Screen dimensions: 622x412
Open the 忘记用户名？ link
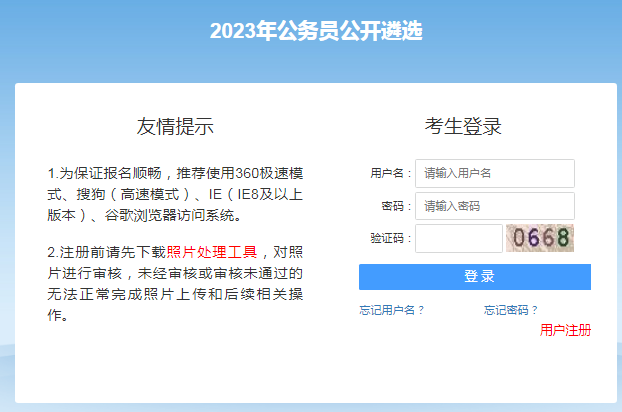[x=392, y=310]
